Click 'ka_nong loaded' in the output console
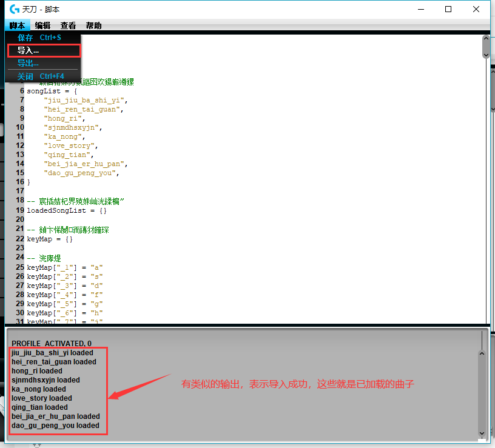This screenshot has width=495, height=448. (39, 389)
